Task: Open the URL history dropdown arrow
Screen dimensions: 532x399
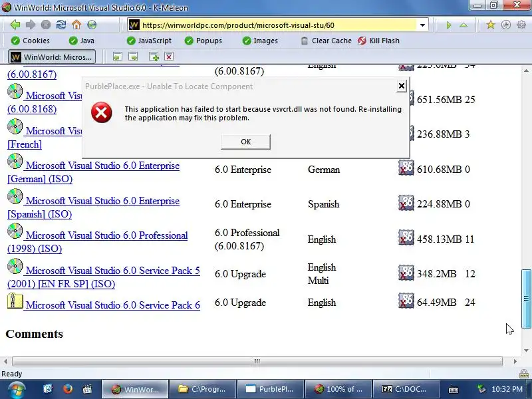Action: point(422,25)
